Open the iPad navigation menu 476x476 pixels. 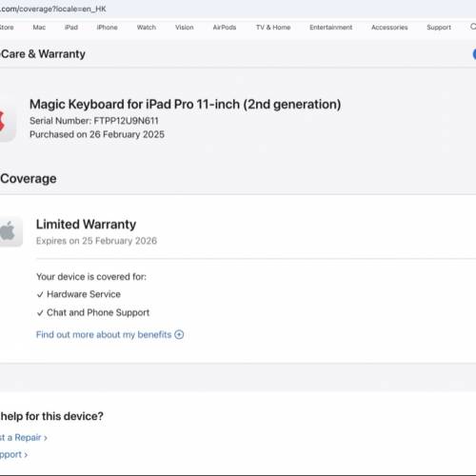(x=71, y=28)
